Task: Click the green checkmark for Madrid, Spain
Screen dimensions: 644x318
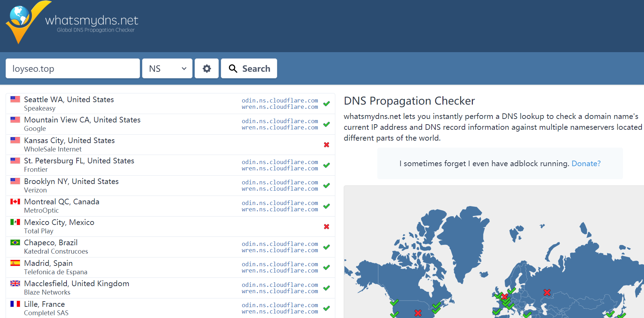Action: point(326,267)
